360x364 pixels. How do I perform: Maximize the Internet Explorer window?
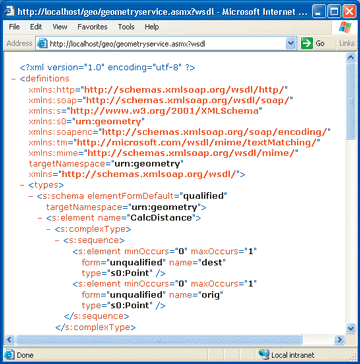333,12
